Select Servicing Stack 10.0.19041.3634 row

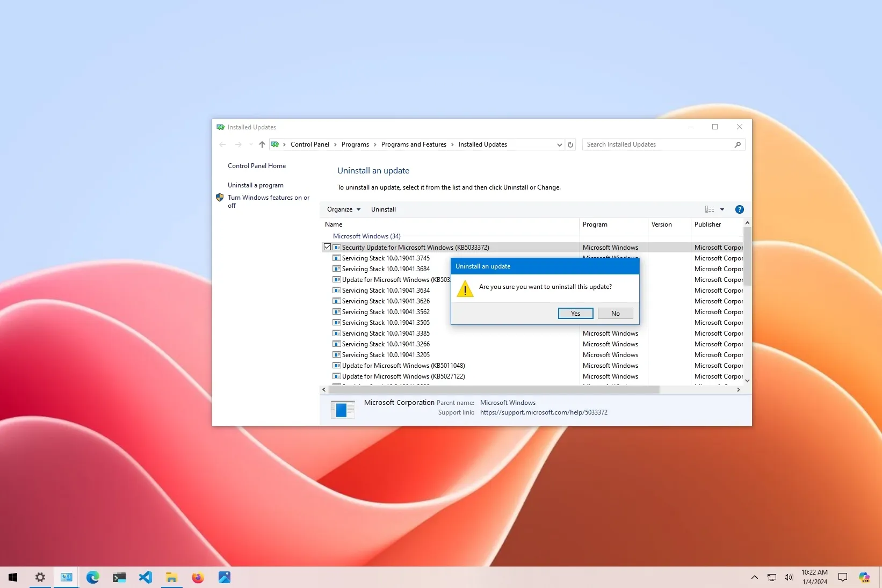click(386, 291)
